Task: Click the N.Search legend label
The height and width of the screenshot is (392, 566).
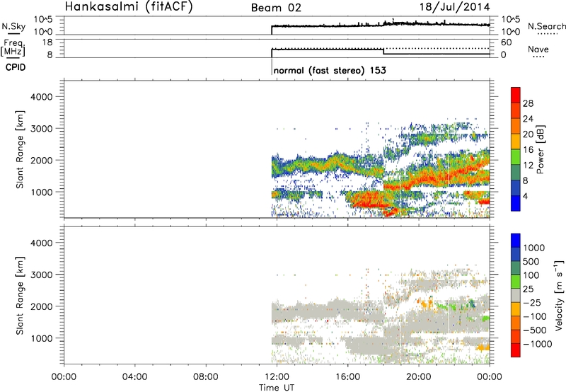Action: (x=546, y=26)
